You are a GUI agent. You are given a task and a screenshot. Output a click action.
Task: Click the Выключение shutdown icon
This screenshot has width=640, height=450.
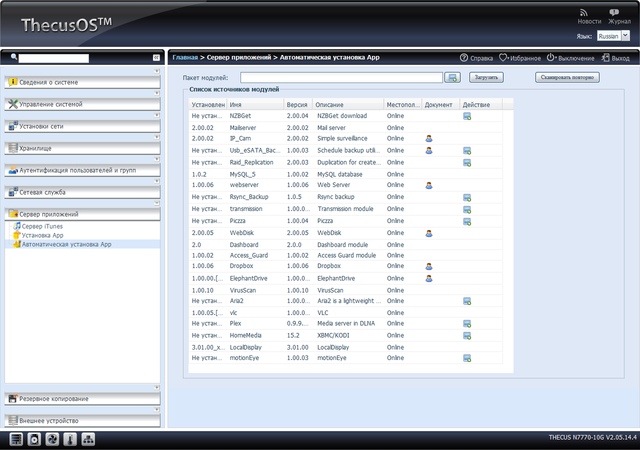551,58
